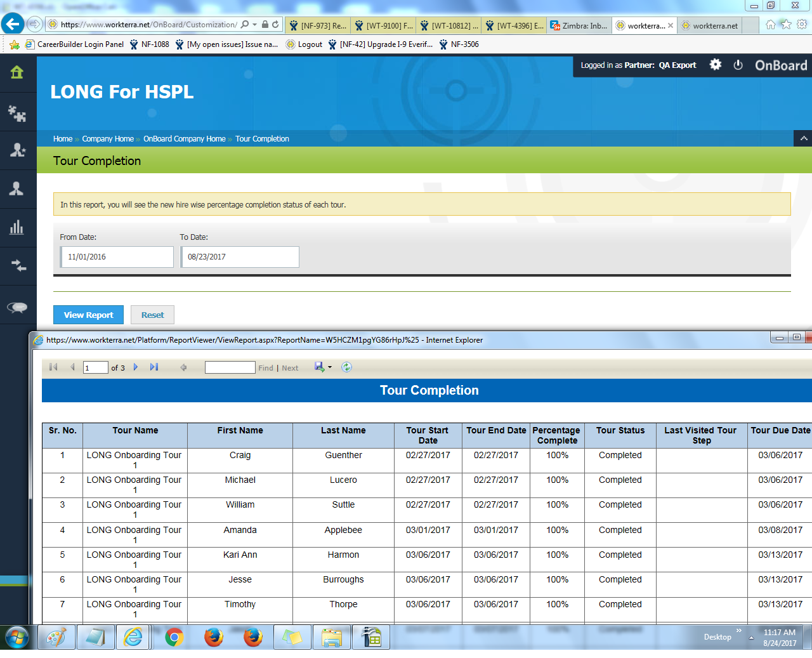Go to last report page

[x=154, y=367]
